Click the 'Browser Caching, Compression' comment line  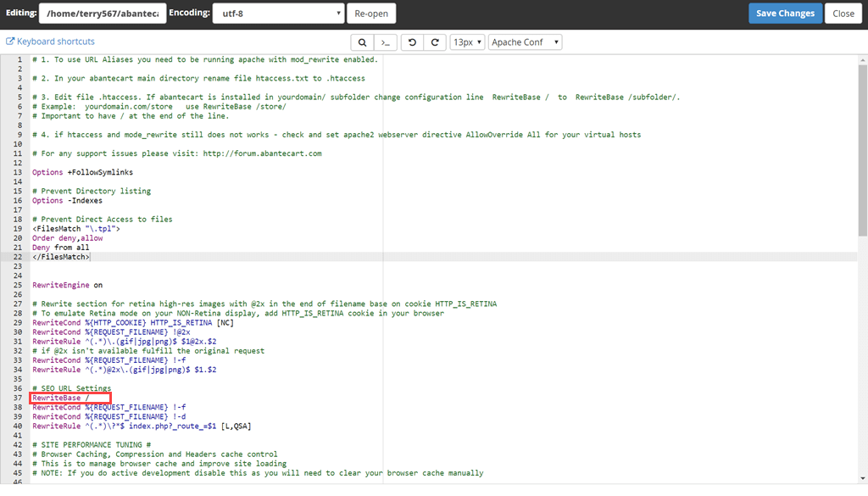tap(155, 454)
